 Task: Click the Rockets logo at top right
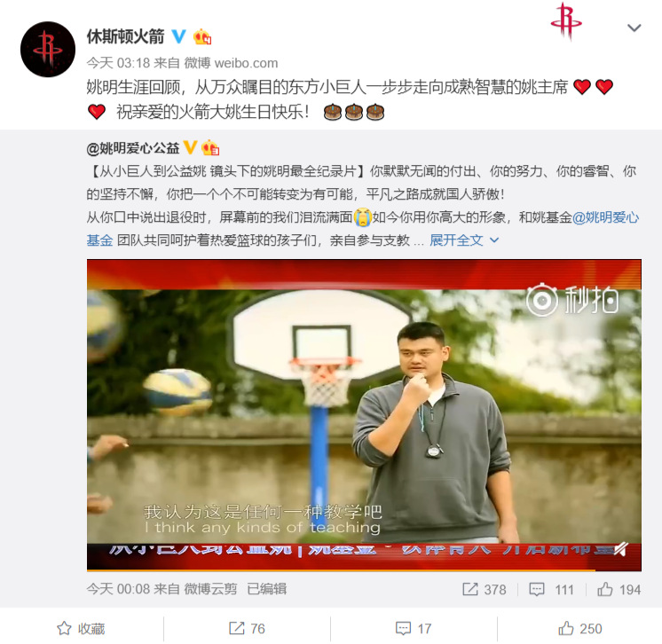(x=566, y=20)
